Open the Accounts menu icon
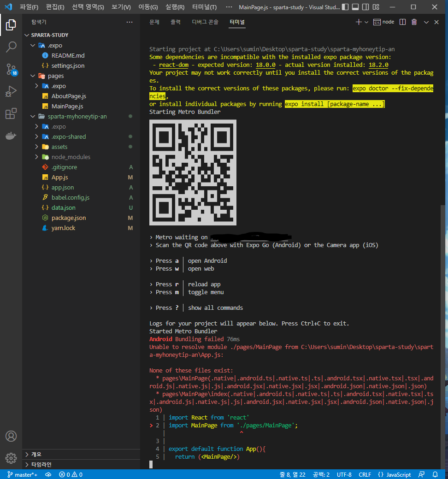The image size is (448, 479). coord(11,436)
